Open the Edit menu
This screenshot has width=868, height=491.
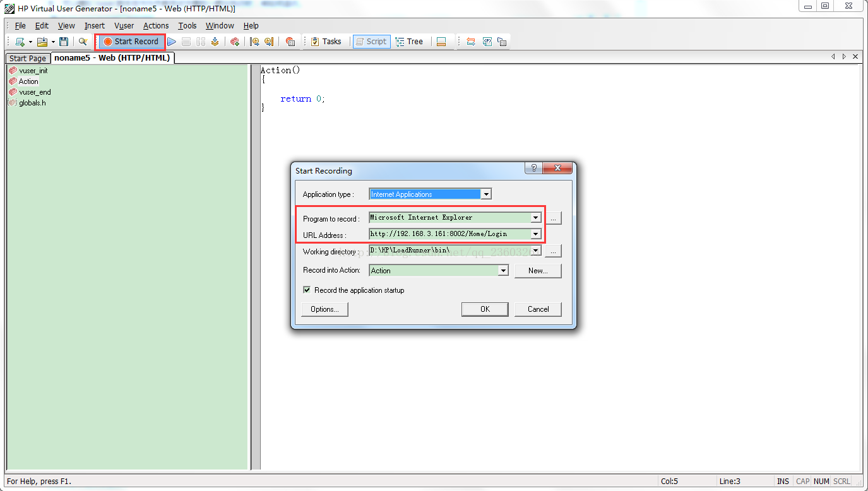point(42,26)
